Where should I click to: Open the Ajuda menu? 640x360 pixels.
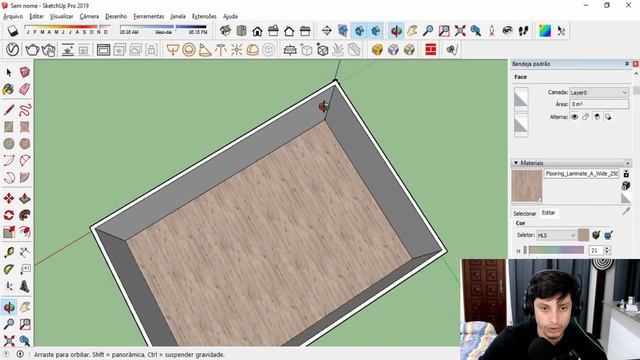tap(230, 16)
